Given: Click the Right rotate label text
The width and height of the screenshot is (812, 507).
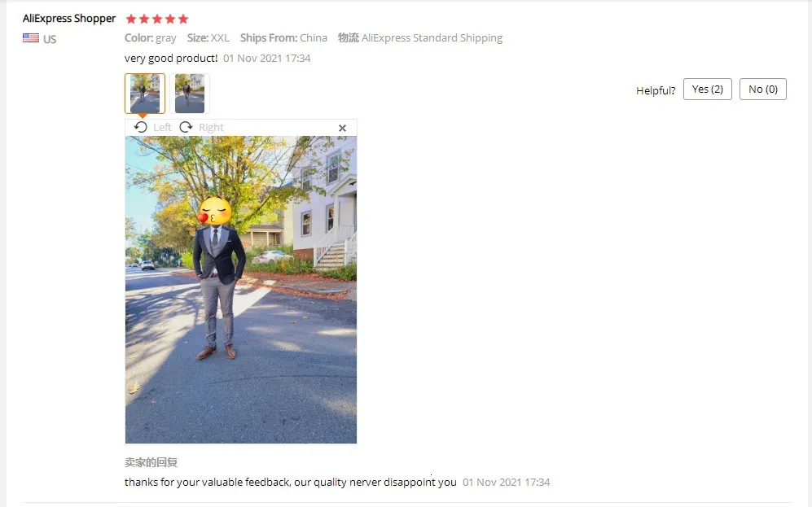Looking at the screenshot, I should [211, 127].
